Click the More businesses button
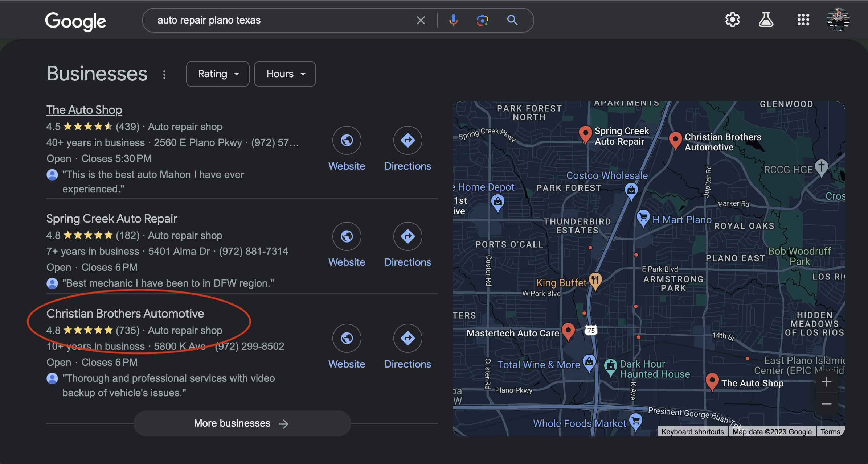 [242, 423]
